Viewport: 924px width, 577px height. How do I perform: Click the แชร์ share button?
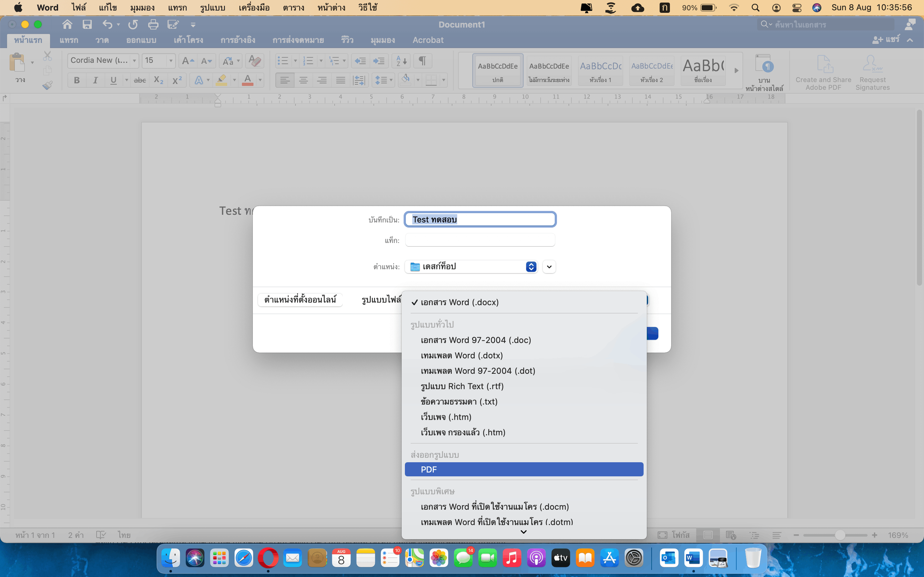886,40
